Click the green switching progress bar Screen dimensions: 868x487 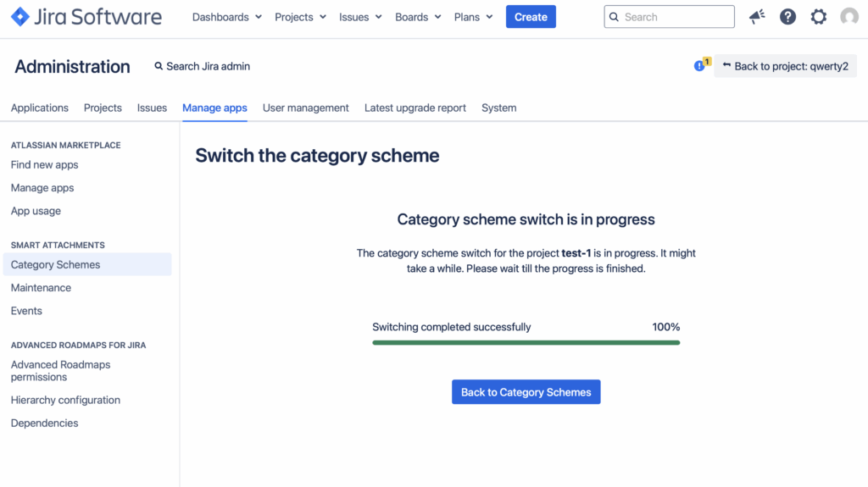[x=526, y=342]
